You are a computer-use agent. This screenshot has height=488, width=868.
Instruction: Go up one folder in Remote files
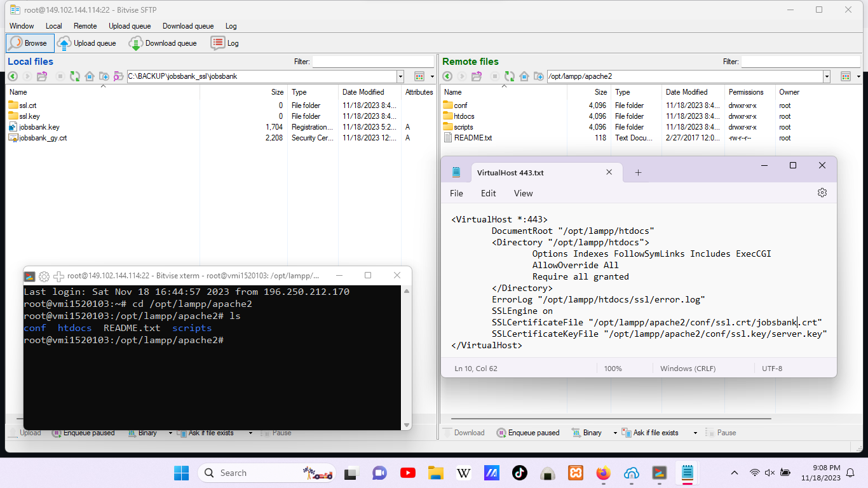point(477,76)
